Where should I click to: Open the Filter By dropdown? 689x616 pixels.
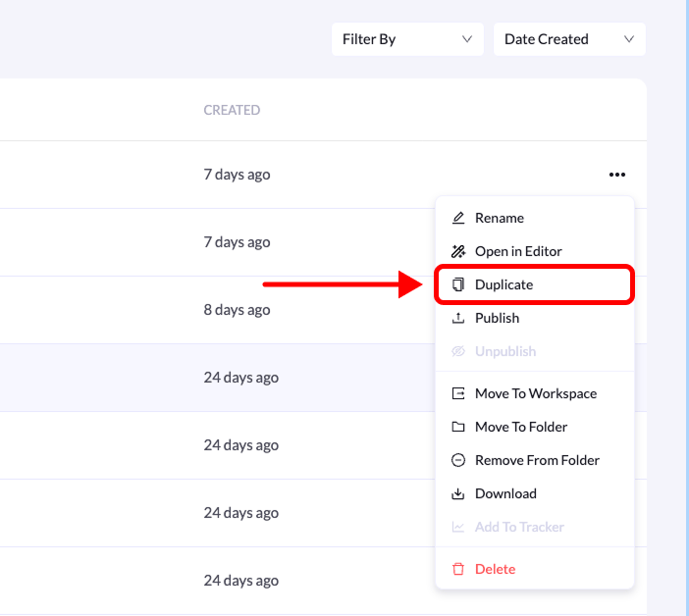(407, 39)
